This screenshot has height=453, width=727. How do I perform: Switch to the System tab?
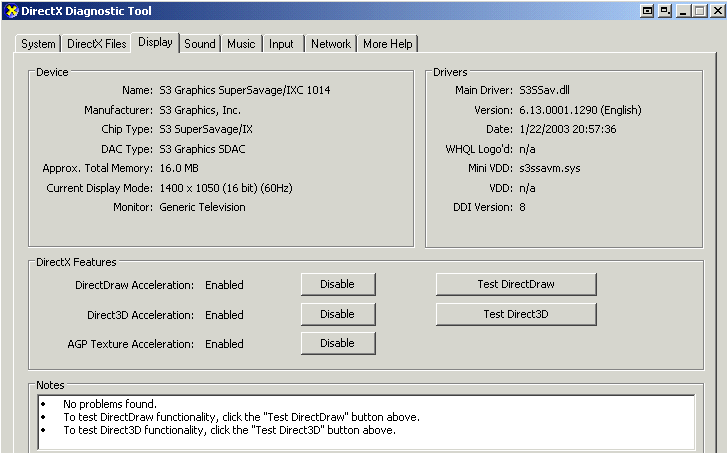point(38,44)
